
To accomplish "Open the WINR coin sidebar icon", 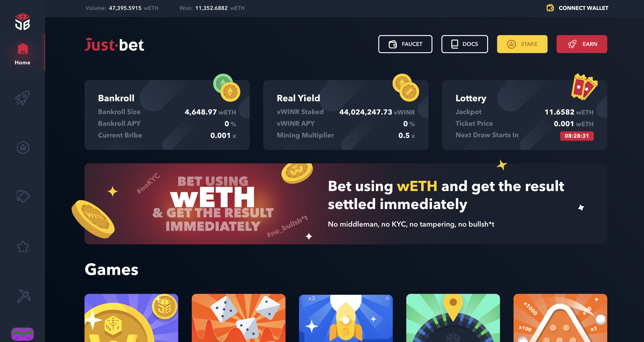I will click(x=23, y=147).
